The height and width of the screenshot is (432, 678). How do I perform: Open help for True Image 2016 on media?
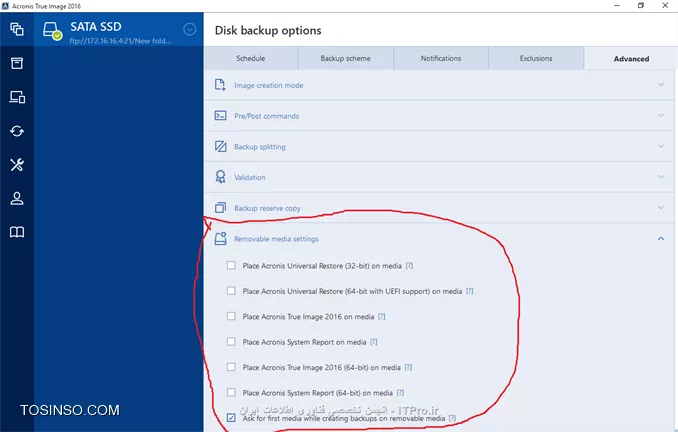point(381,317)
